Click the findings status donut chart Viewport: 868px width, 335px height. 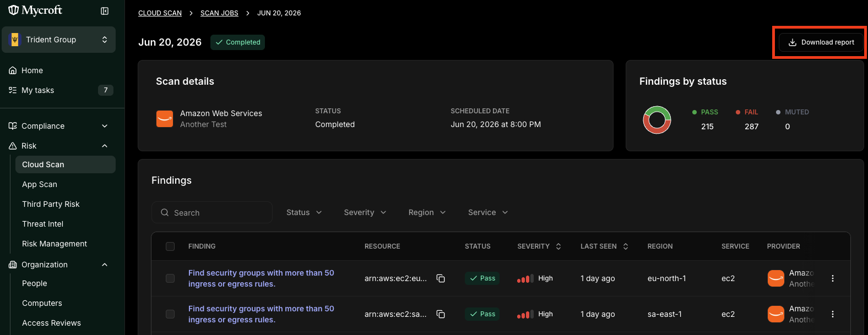coord(657,120)
